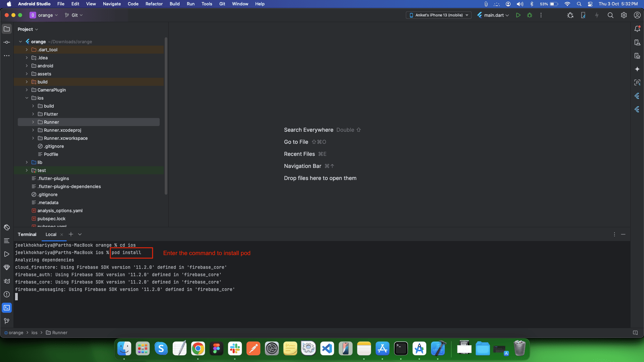Collapse the ios folder
The height and width of the screenshot is (362, 644).
(x=27, y=98)
